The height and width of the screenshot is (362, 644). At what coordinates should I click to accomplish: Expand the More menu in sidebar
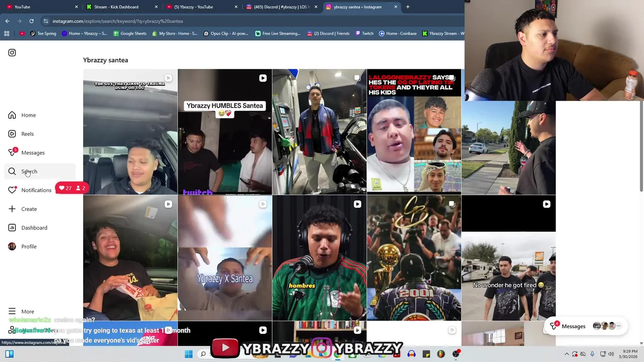click(28, 311)
